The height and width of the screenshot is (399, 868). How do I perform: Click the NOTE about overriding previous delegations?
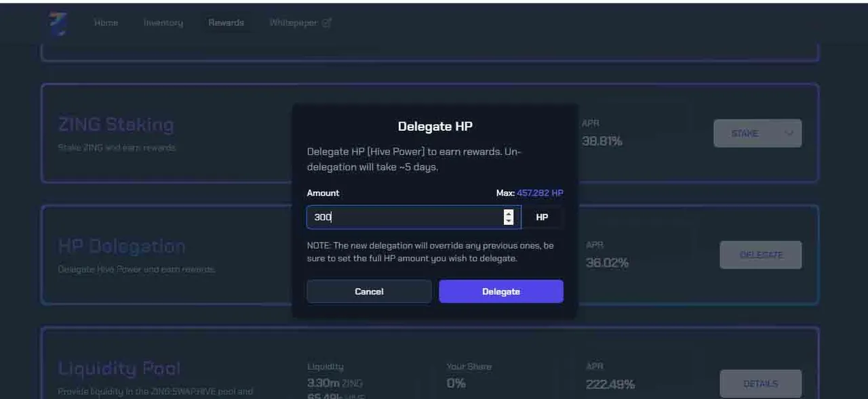(x=431, y=251)
